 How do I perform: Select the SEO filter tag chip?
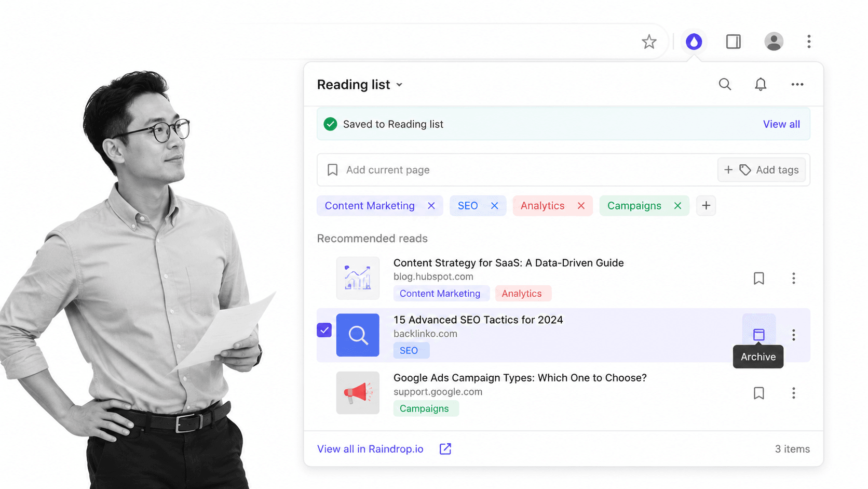click(468, 206)
